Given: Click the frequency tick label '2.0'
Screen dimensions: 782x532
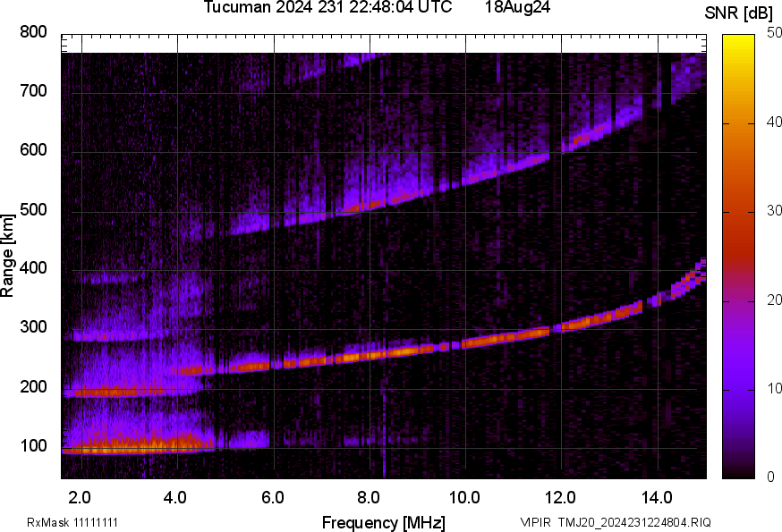Looking at the screenshot, I should [80, 498].
